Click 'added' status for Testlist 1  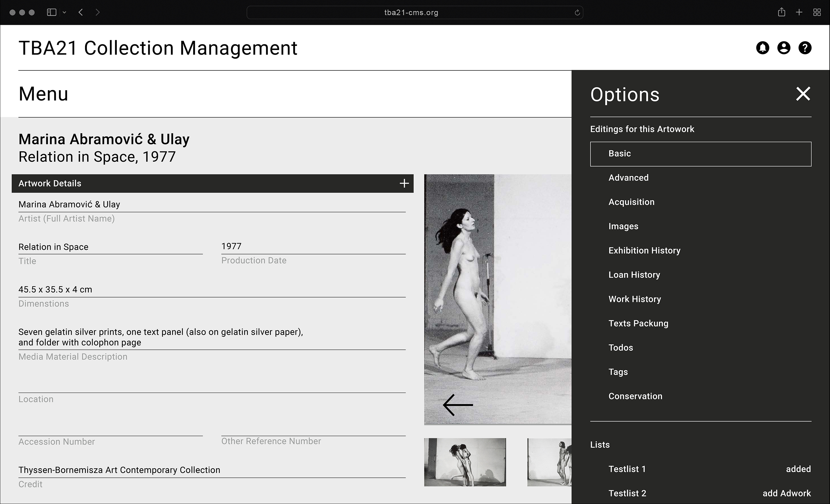pos(798,469)
